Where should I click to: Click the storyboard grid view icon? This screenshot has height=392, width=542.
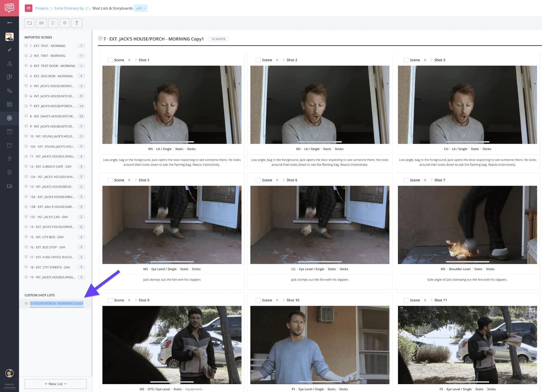(41, 23)
